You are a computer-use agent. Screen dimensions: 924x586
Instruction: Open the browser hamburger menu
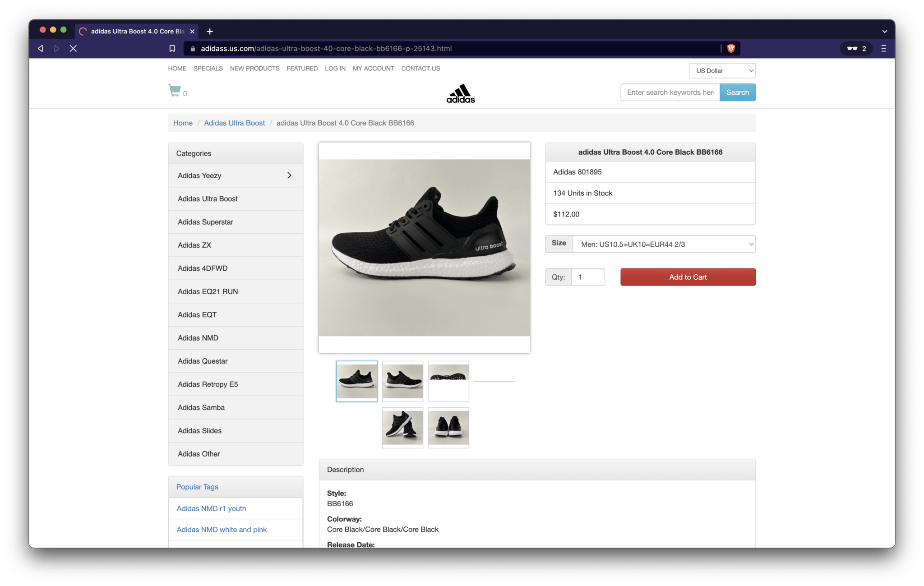tap(884, 48)
